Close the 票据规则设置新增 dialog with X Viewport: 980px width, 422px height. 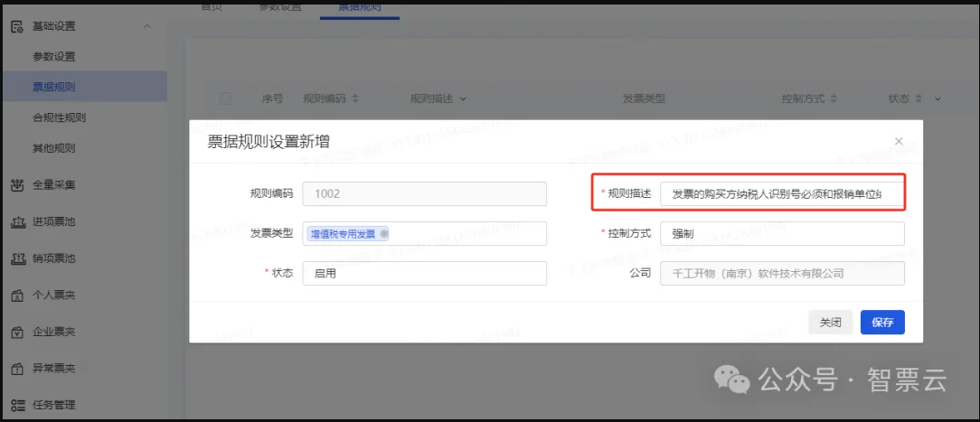point(898,142)
